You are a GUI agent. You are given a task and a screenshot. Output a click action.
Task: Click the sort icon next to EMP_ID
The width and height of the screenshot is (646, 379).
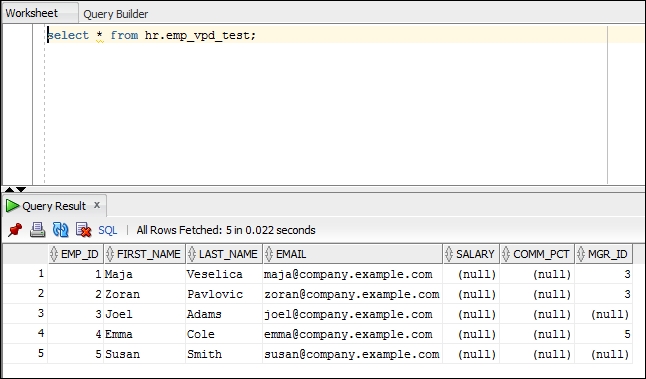click(x=54, y=254)
